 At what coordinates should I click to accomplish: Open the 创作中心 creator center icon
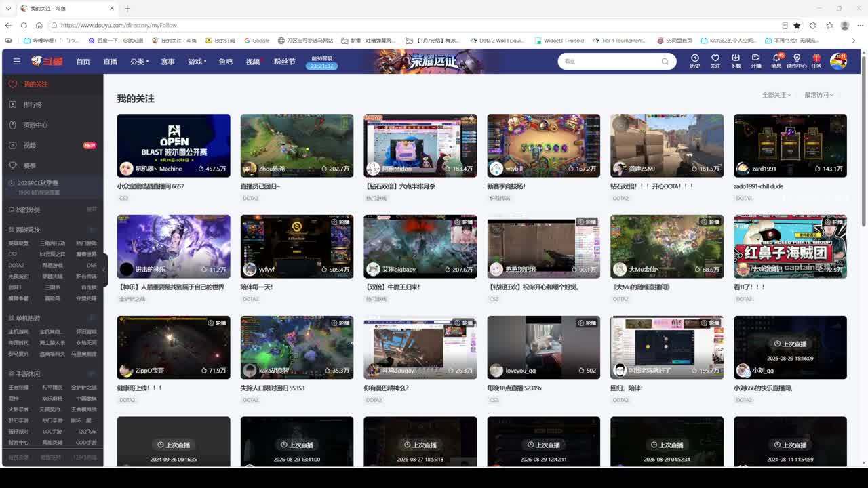(797, 61)
